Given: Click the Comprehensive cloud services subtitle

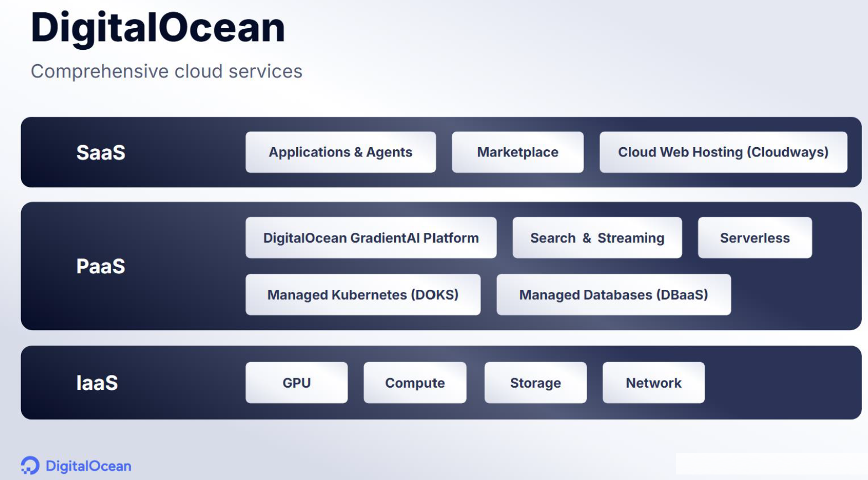Looking at the screenshot, I should pos(166,71).
